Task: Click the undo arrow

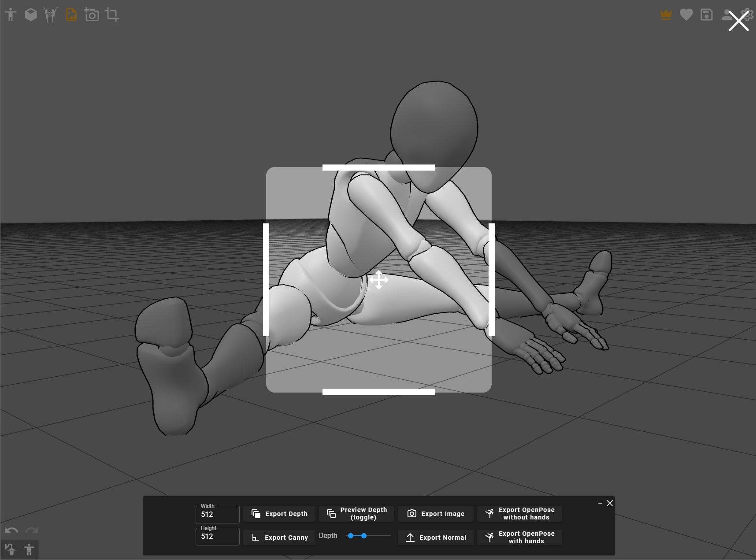Action: [11, 530]
